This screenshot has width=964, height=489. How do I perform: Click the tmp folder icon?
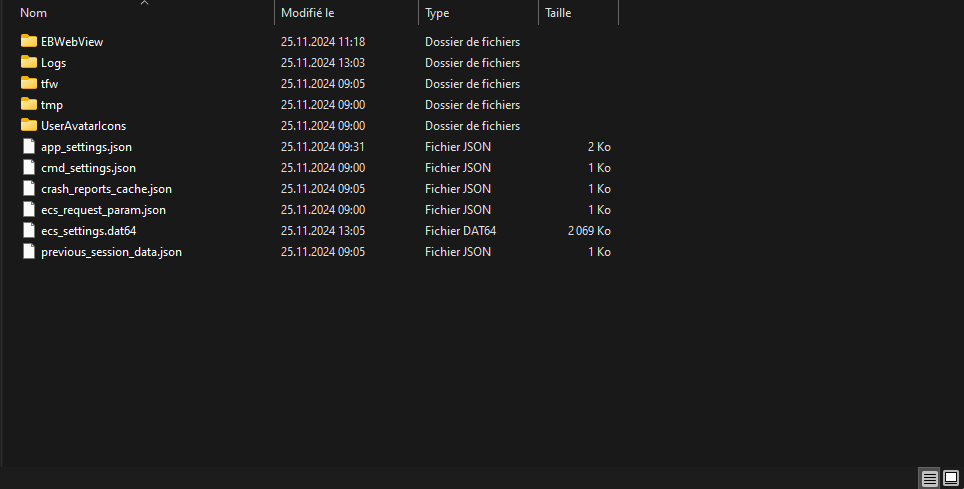point(28,104)
